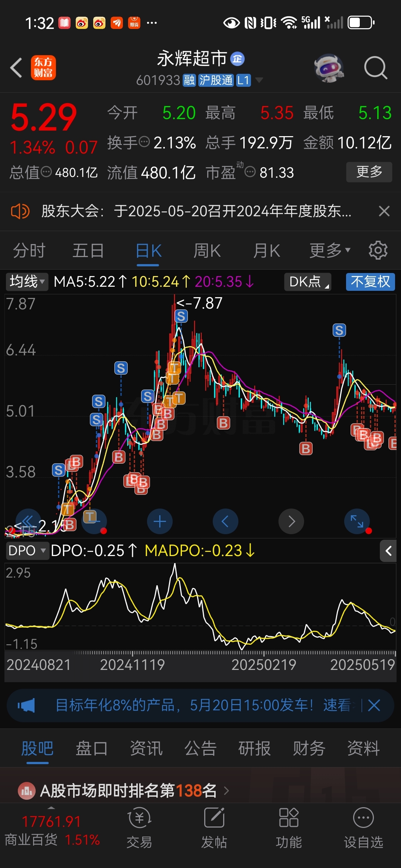401x868 pixels.
Task: Tap the L1 quote level badge
Action: point(244,80)
